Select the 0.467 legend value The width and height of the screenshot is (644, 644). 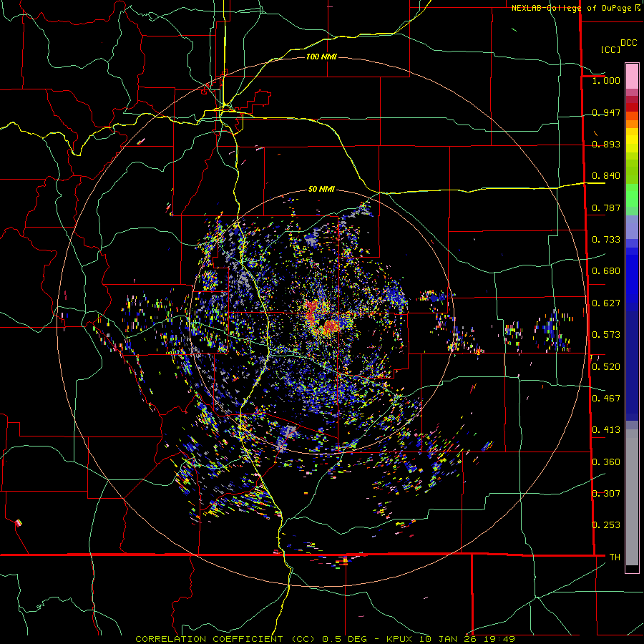606,399
